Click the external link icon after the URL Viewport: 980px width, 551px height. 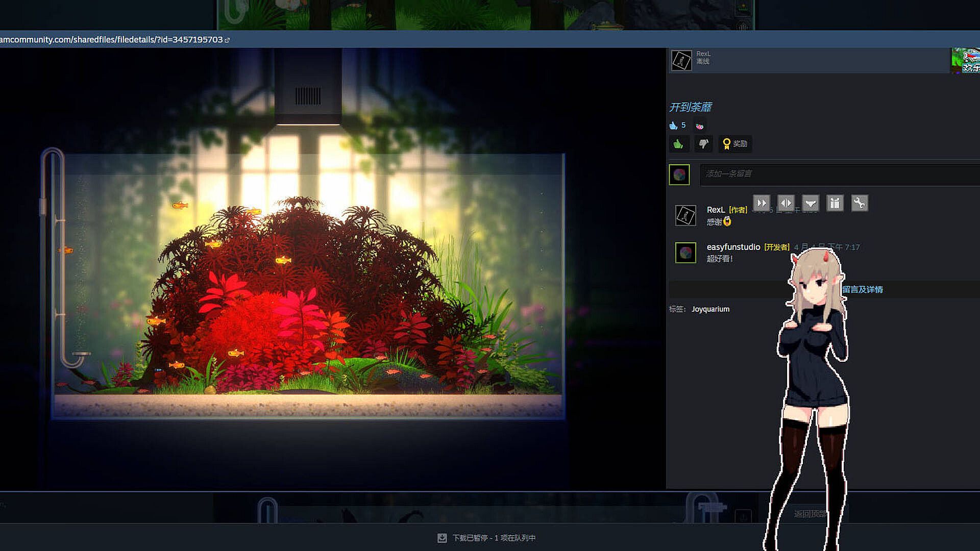click(x=227, y=40)
